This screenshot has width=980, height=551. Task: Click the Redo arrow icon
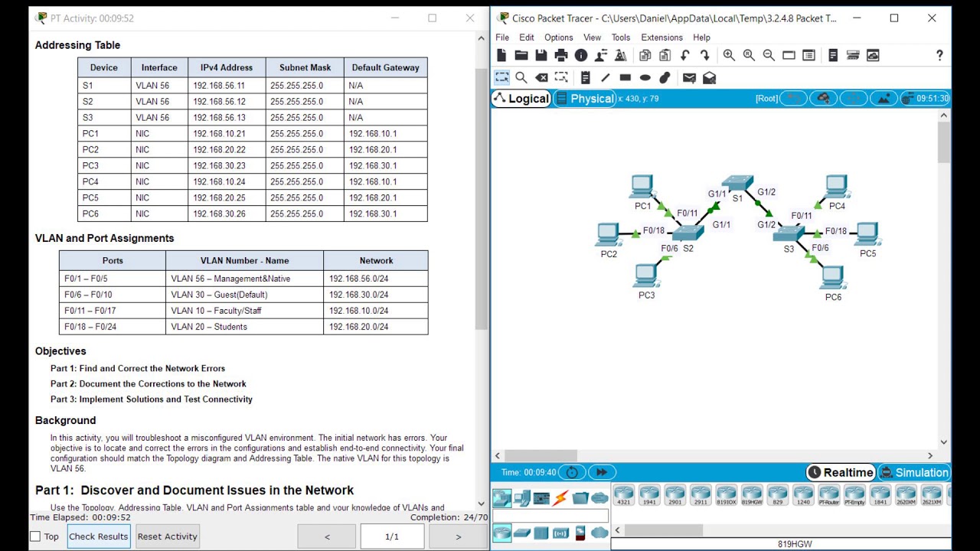point(705,55)
